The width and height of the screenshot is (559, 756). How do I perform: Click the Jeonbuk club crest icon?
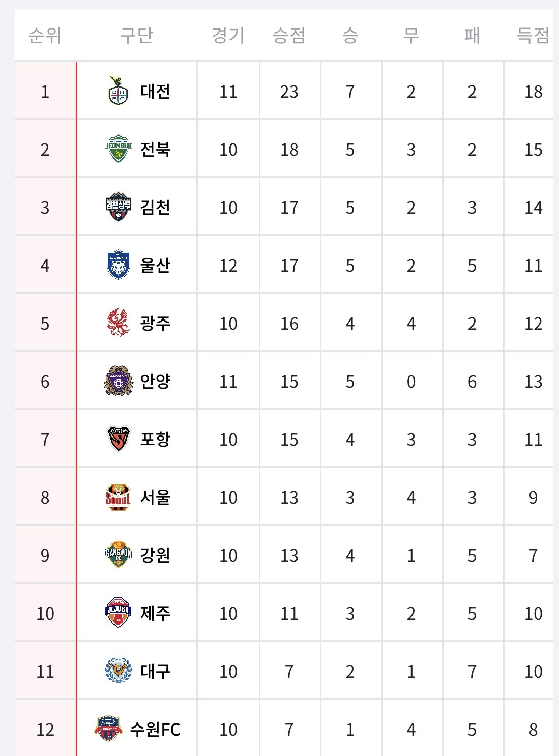[x=118, y=149]
